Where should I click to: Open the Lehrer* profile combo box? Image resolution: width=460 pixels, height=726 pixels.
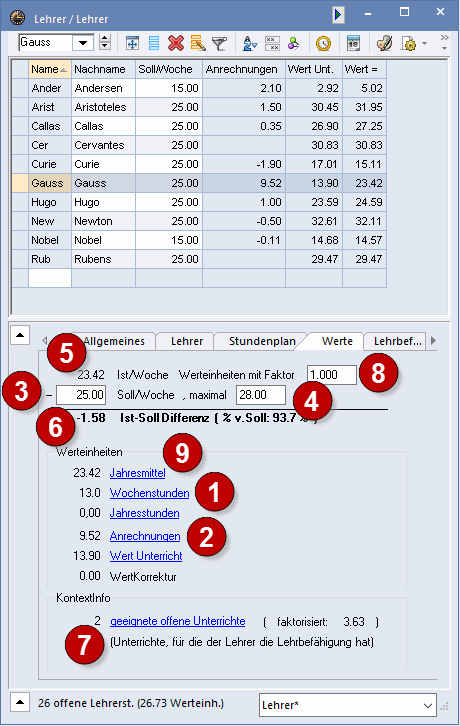[347, 705]
